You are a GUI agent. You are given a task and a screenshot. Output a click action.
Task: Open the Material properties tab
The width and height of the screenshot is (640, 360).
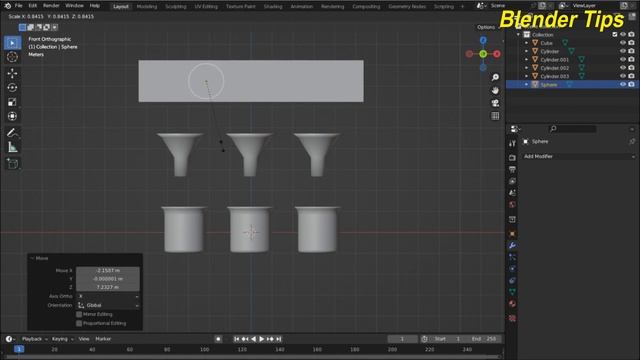pyautogui.click(x=512, y=304)
